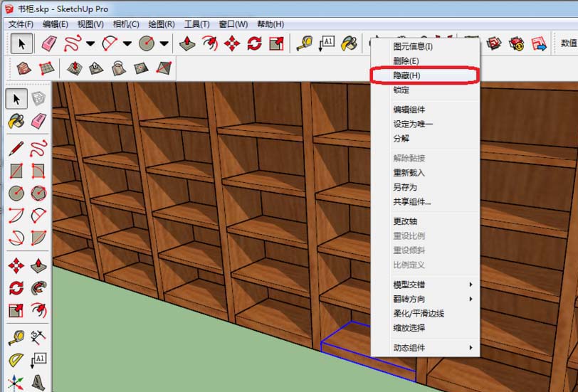Select the Rectangle tool in the left palette

click(16, 171)
